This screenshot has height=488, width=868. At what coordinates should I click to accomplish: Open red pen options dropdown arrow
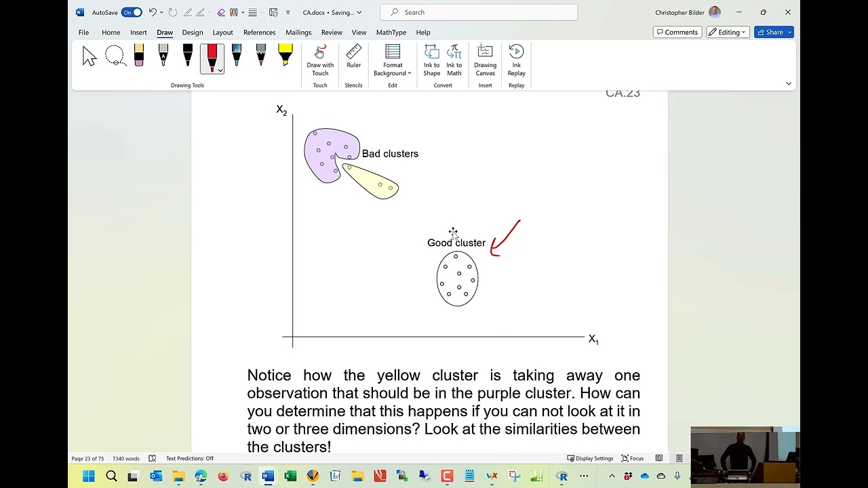pyautogui.click(x=220, y=70)
